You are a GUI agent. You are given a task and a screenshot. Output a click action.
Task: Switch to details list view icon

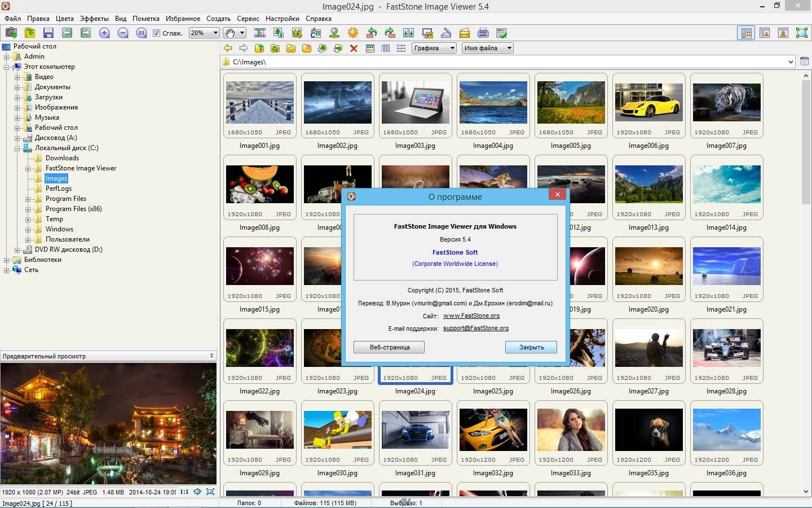coord(386,48)
